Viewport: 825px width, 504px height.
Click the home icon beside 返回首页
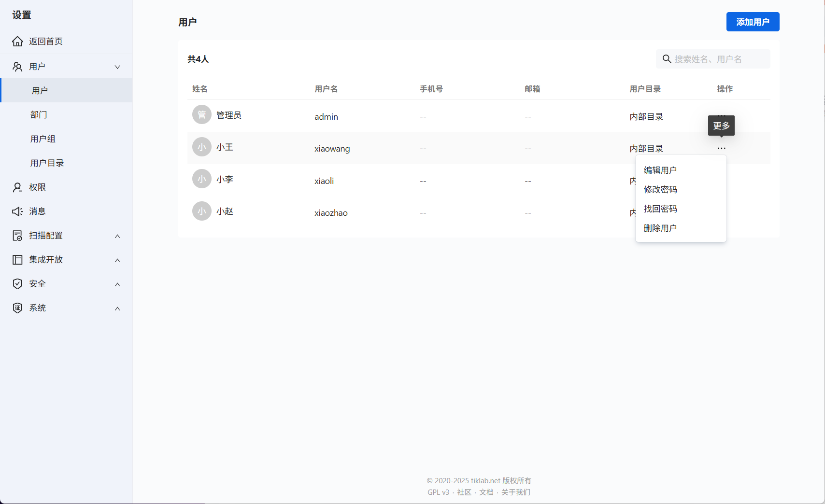(x=17, y=42)
